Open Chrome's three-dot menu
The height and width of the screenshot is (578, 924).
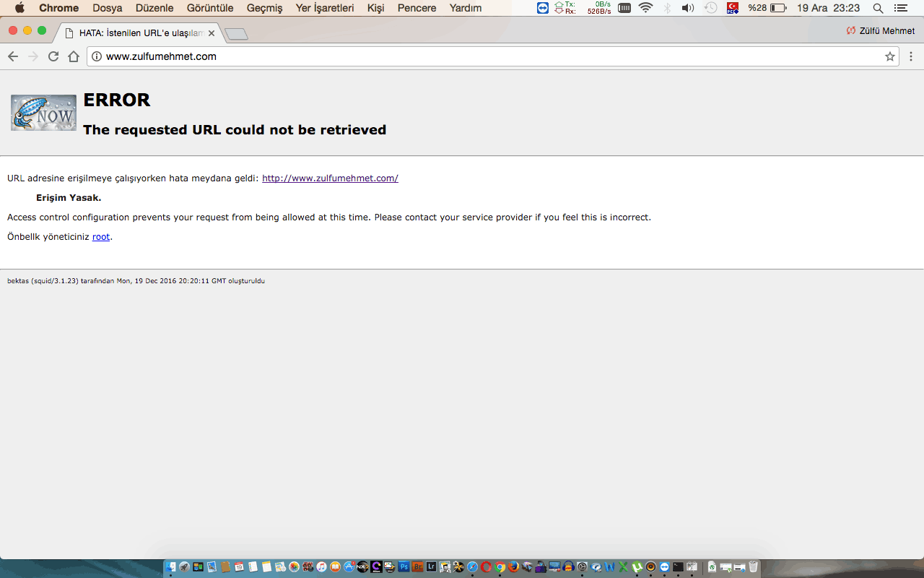click(x=911, y=56)
